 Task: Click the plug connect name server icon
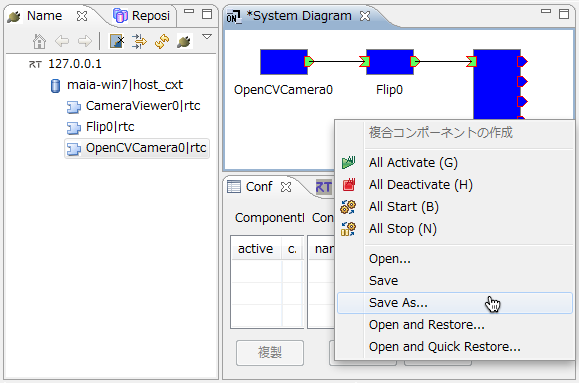click(184, 41)
